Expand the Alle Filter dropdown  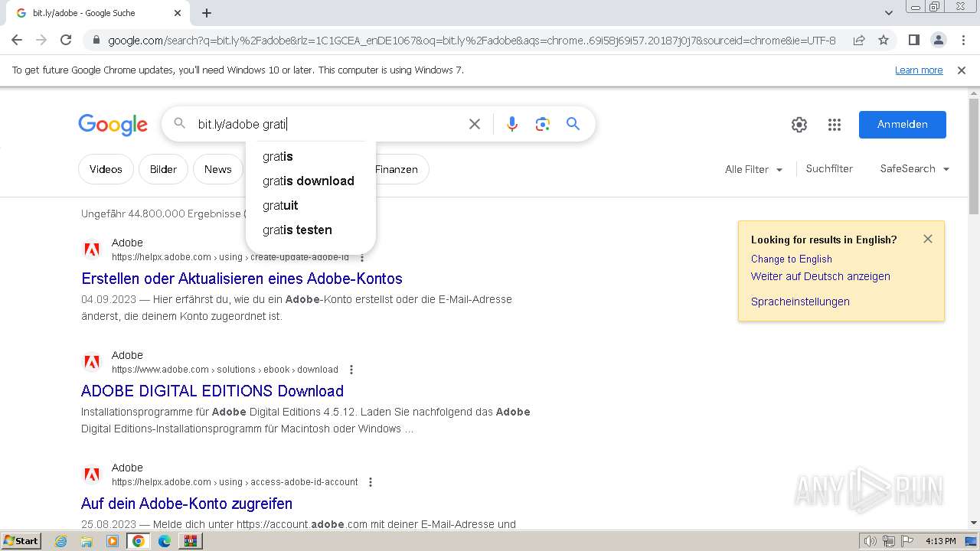click(x=754, y=169)
